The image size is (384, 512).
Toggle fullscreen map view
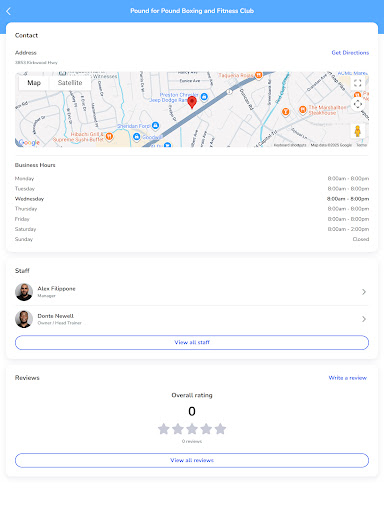358,83
